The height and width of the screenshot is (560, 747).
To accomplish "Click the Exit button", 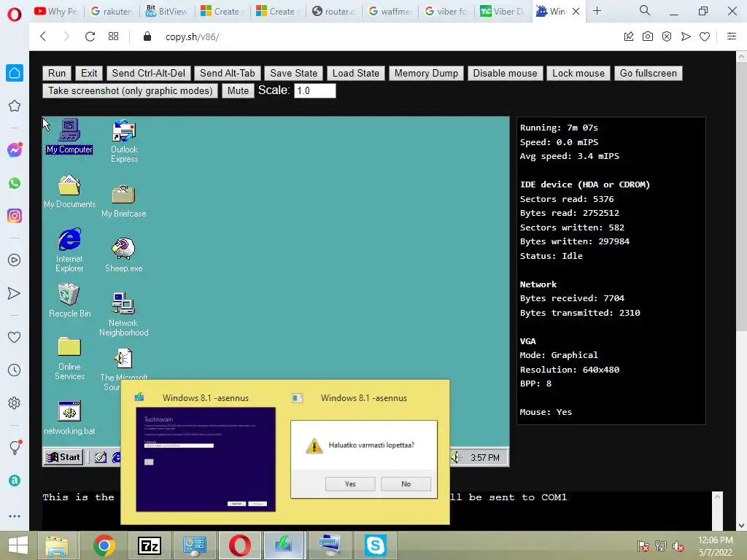I will [89, 74].
